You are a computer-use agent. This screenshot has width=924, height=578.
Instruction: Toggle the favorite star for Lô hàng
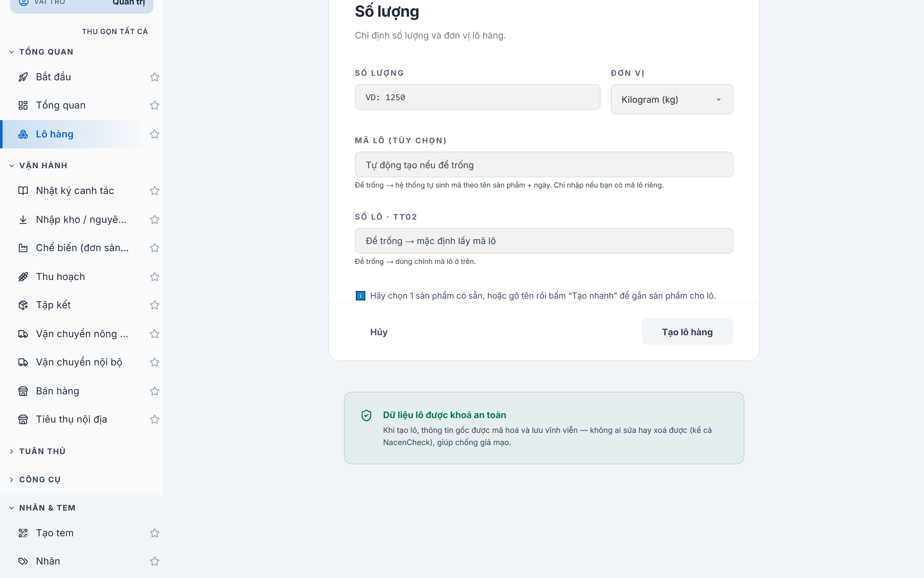pyautogui.click(x=155, y=134)
